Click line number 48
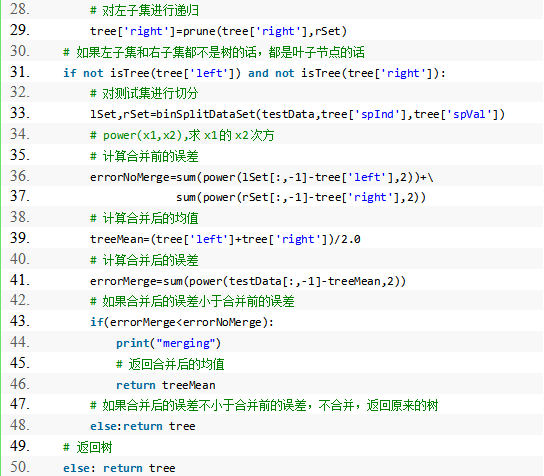Image resolution: width=544 pixels, height=476 pixels. pyautogui.click(x=20, y=425)
